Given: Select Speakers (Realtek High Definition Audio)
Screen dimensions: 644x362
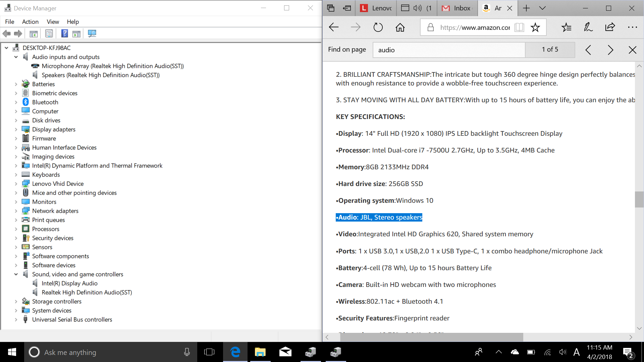Looking at the screenshot, I should pos(101,75).
